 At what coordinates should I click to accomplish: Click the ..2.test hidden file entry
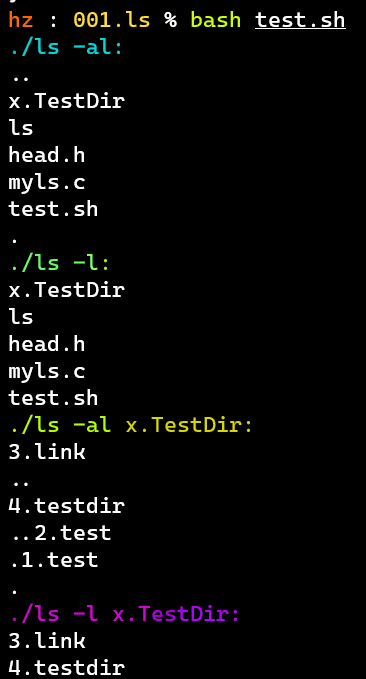59,533
